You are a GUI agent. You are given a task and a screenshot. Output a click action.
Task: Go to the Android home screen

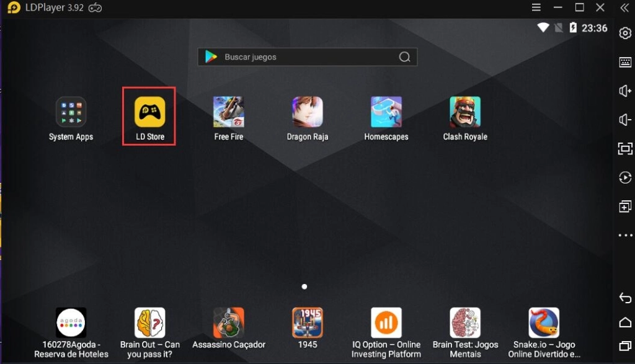tap(625, 322)
